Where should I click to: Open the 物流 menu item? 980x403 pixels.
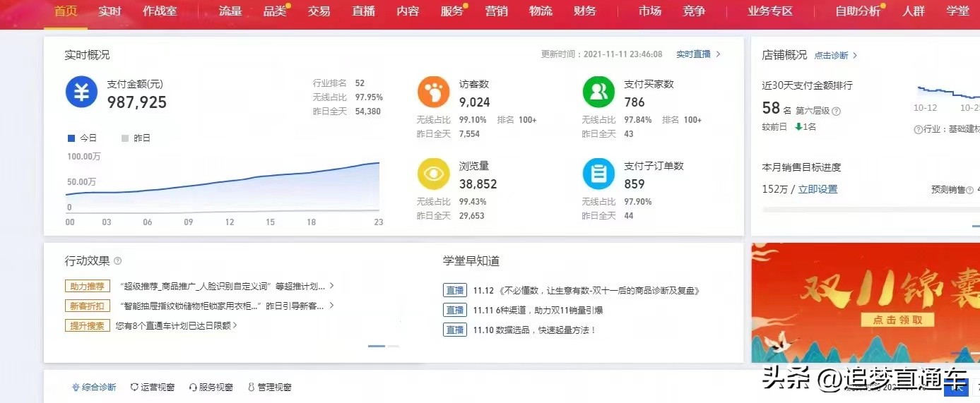click(541, 11)
